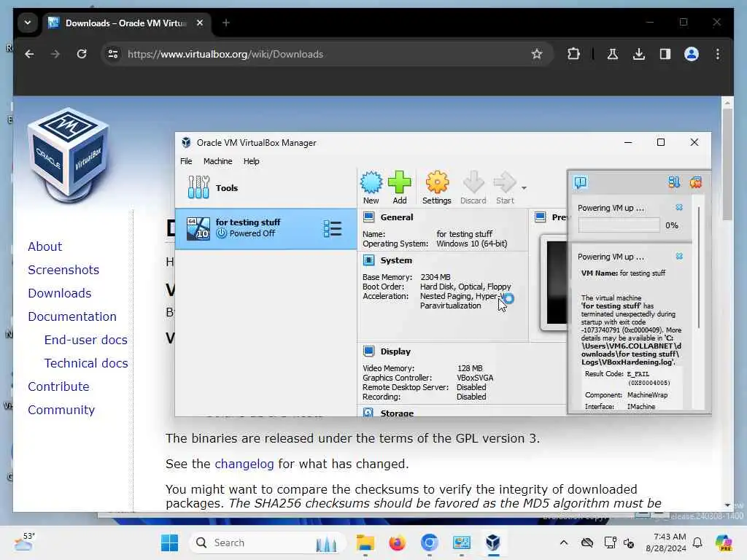Click the Storage section header icon
This screenshot has height=560, width=747.
tap(368, 413)
